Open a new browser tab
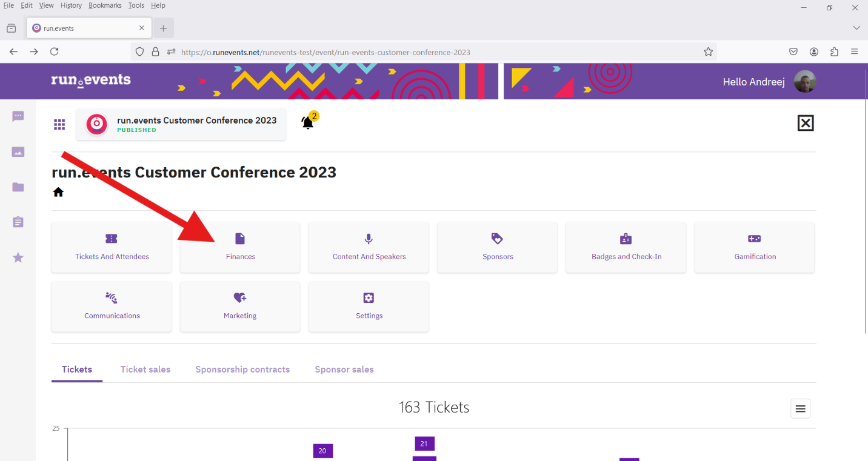The image size is (868, 461). pos(163,28)
